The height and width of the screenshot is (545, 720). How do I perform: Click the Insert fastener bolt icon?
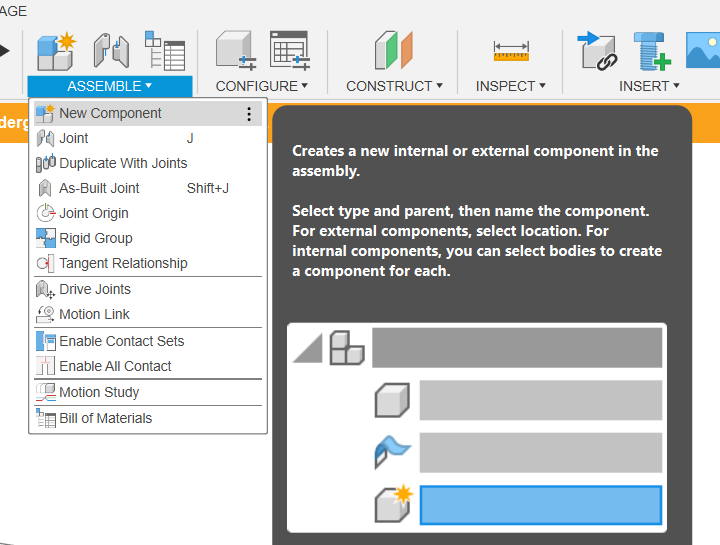pos(652,51)
